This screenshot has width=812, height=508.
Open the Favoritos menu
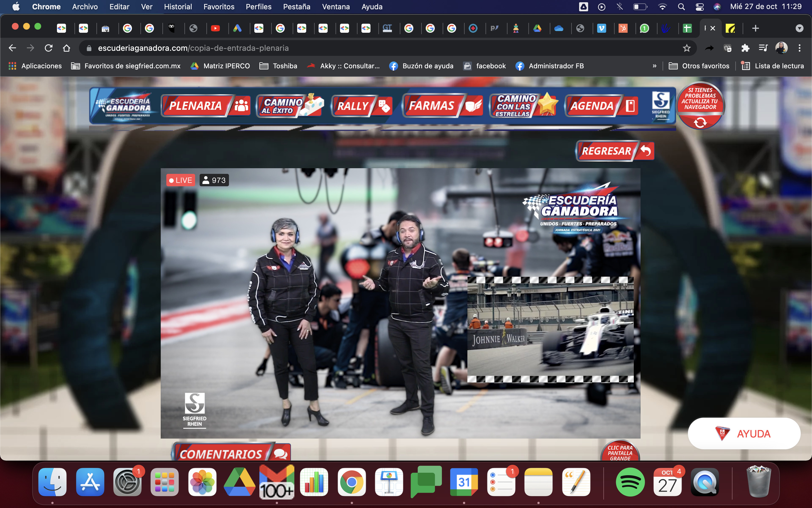[219, 7]
